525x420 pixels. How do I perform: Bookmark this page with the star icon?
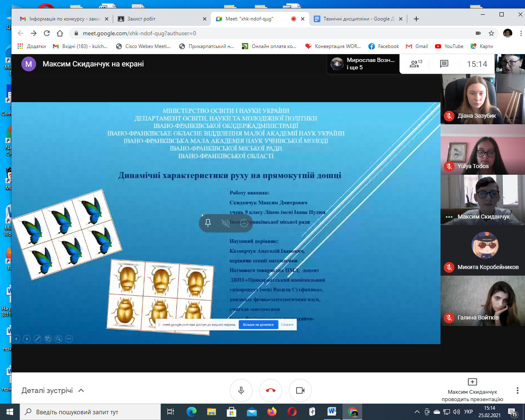point(491,33)
